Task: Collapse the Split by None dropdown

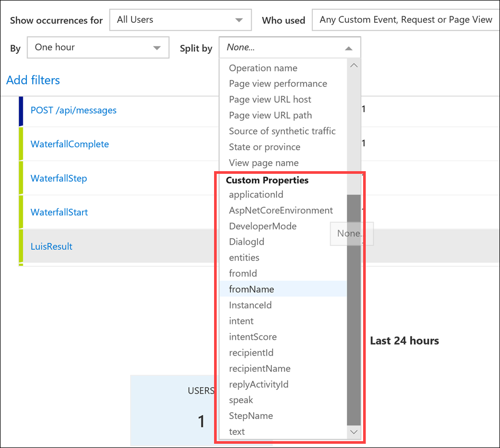Action: click(x=290, y=48)
